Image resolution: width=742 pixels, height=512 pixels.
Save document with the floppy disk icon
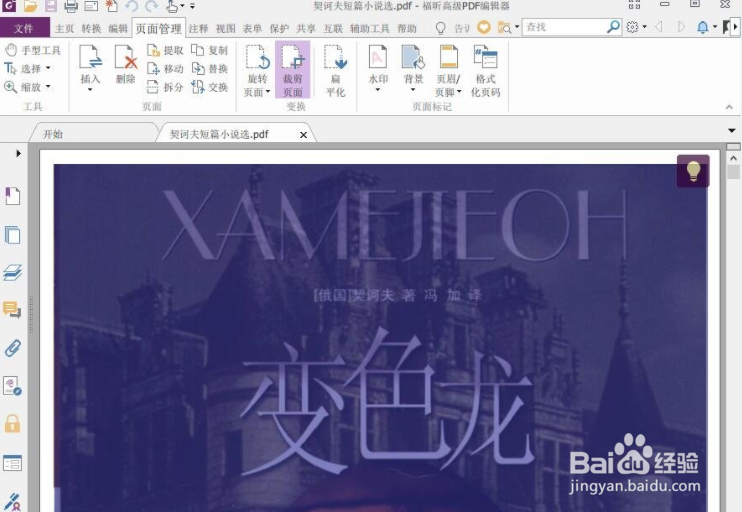[51, 6]
